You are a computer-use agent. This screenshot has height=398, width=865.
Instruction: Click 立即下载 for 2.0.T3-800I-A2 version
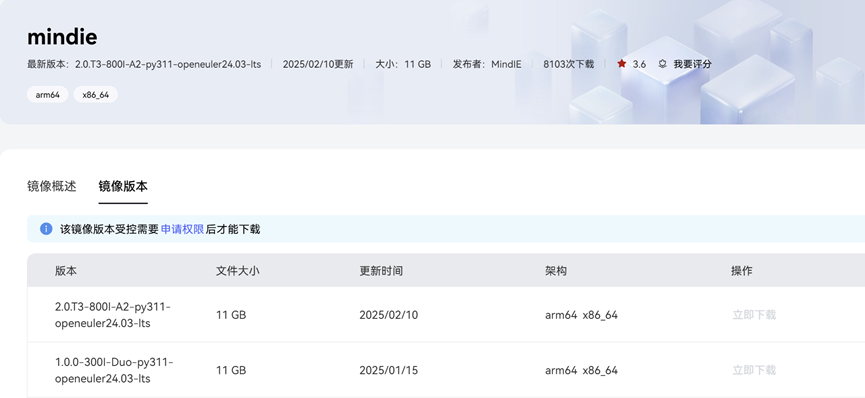coord(754,315)
